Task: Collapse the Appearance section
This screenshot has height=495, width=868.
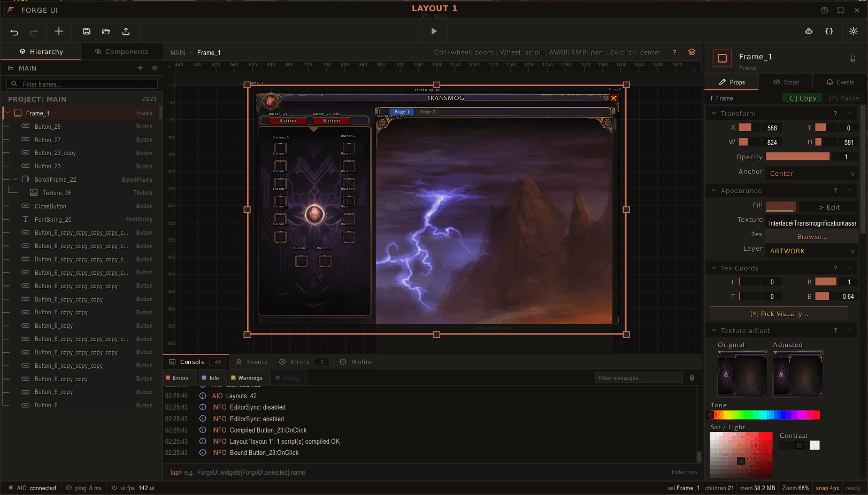Action: click(x=714, y=190)
